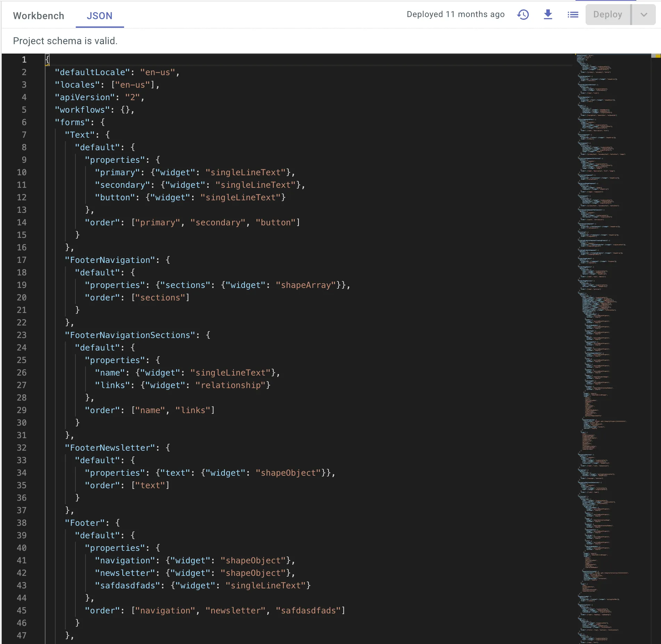Click line number 23 in gutter
This screenshot has width=661, height=644.
coord(22,335)
